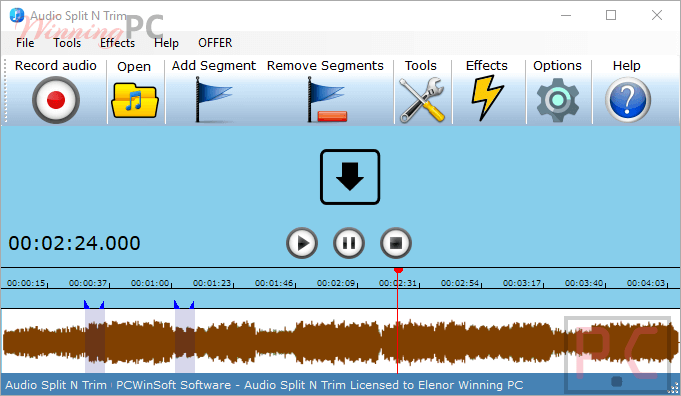Click the 00:00:15 timeline label
The width and height of the screenshot is (681, 396).
26,283
